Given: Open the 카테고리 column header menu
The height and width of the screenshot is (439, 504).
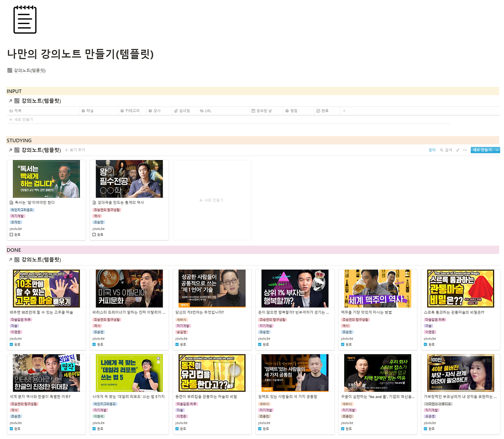Looking at the screenshot, I should pyautogui.click(x=132, y=111).
